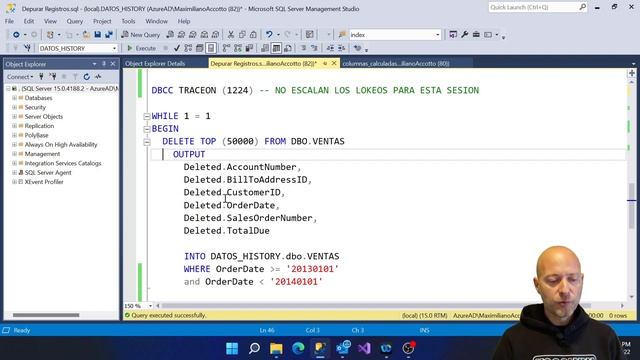This screenshot has width=640, height=360.
Task: Collapse the DELETE TOP statement block
Action: point(147,142)
